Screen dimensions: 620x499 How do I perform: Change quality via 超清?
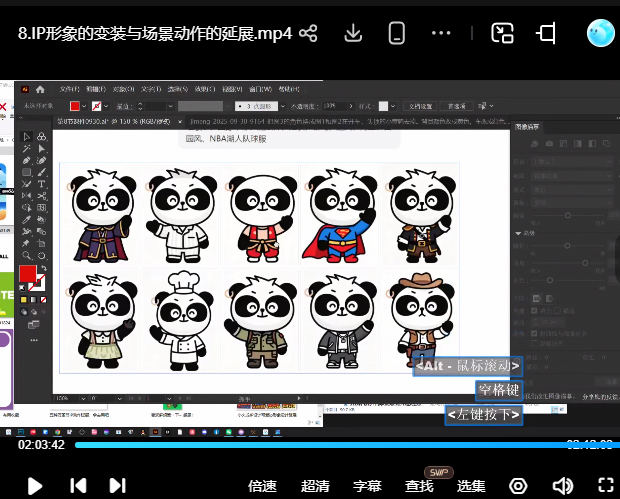tap(315, 486)
